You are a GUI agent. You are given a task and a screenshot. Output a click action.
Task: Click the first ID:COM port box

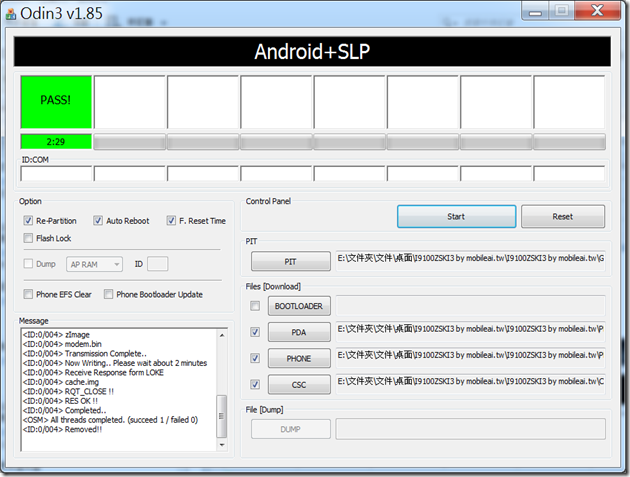56,174
